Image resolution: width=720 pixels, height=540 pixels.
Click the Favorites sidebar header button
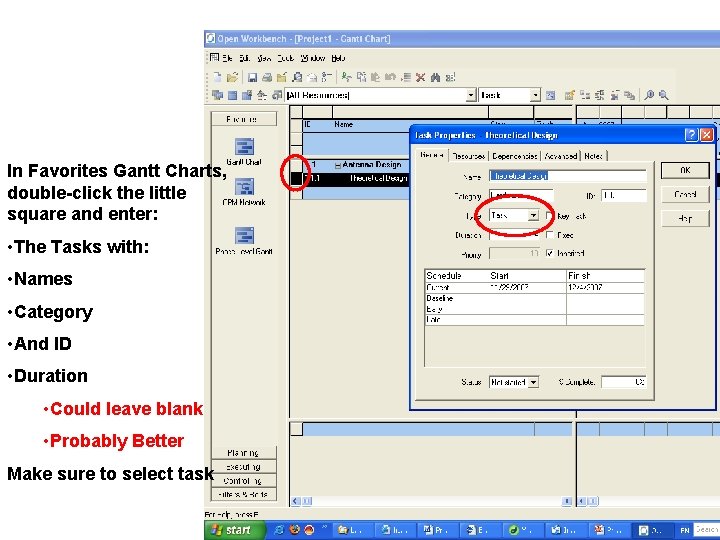[x=244, y=119]
